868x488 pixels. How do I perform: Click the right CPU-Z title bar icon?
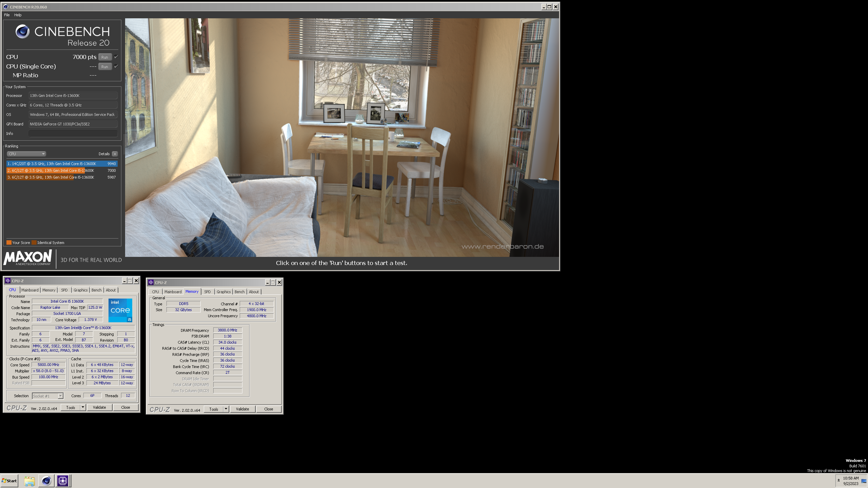tap(151, 282)
